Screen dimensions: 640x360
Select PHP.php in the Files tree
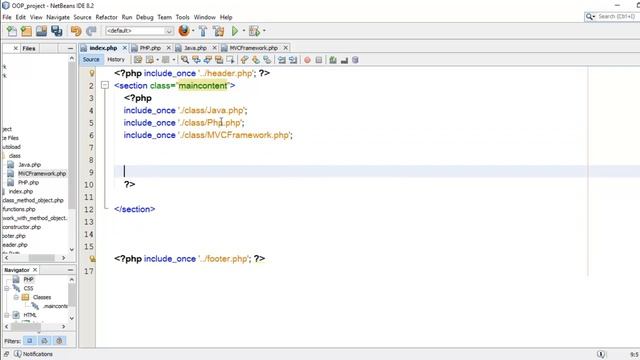click(x=29, y=182)
